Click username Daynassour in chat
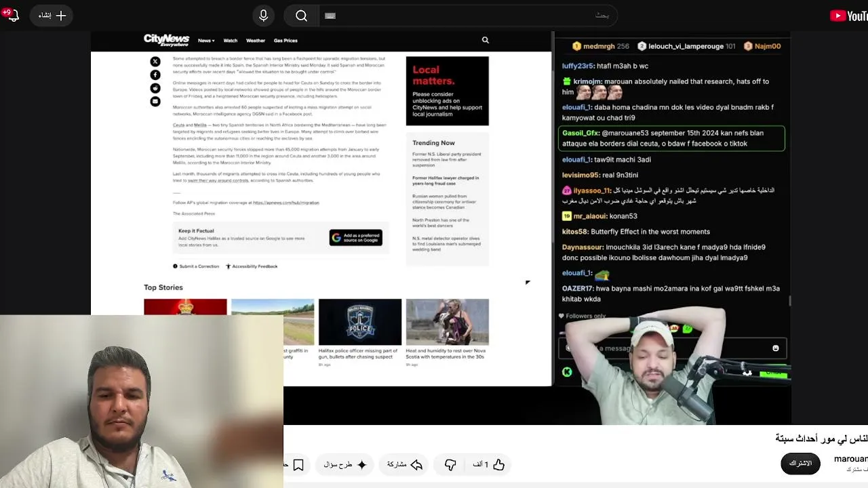Viewport: 868px width, 488px height. pos(583,247)
